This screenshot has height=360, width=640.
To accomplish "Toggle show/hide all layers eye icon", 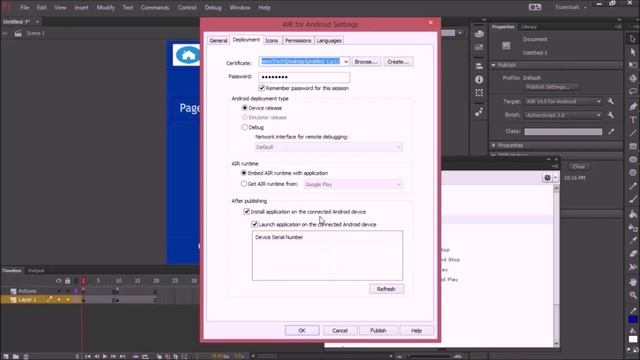I will point(58,280).
